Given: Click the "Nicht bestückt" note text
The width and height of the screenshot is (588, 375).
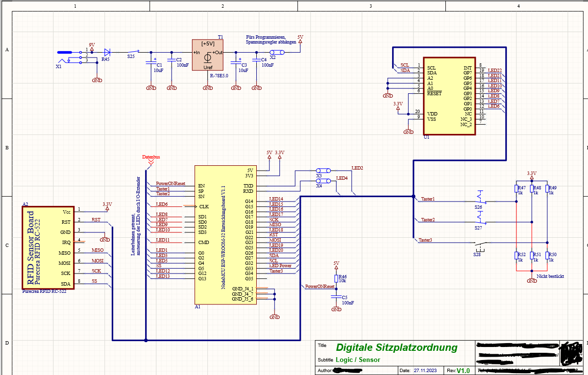Looking at the screenshot, I should (550, 276).
